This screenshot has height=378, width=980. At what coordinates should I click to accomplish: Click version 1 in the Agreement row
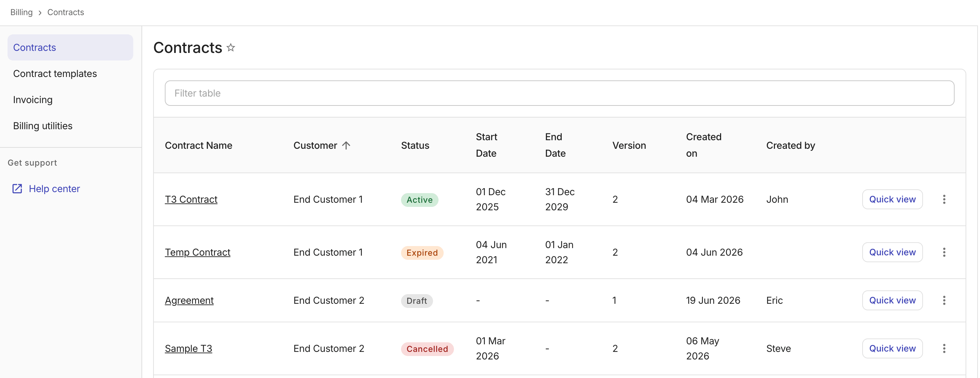tap(614, 300)
